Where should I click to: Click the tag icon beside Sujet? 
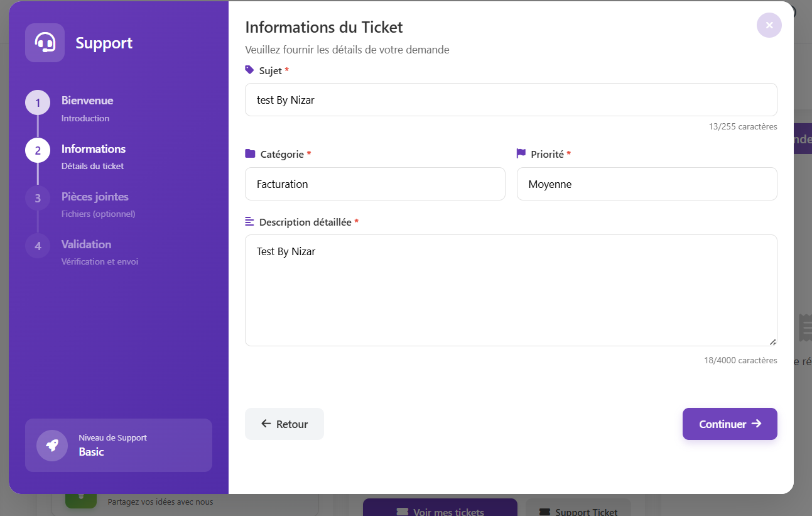tap(249, 70)
